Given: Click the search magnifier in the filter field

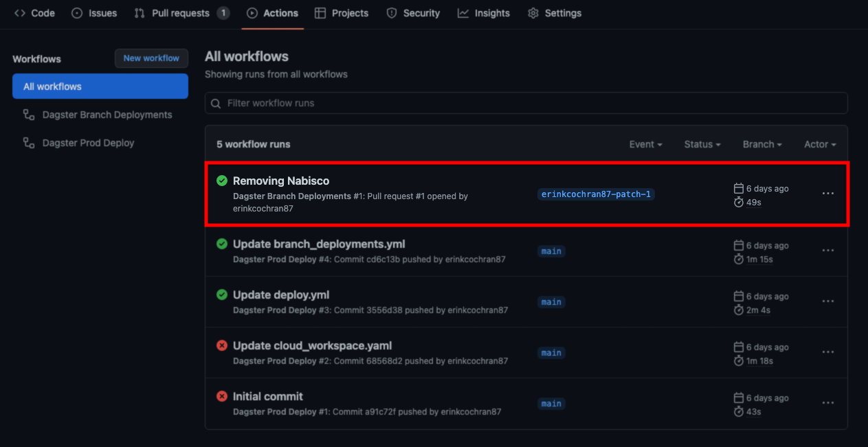Looking at the screenshot, I should pyautogui.click(x=216, y=102).
